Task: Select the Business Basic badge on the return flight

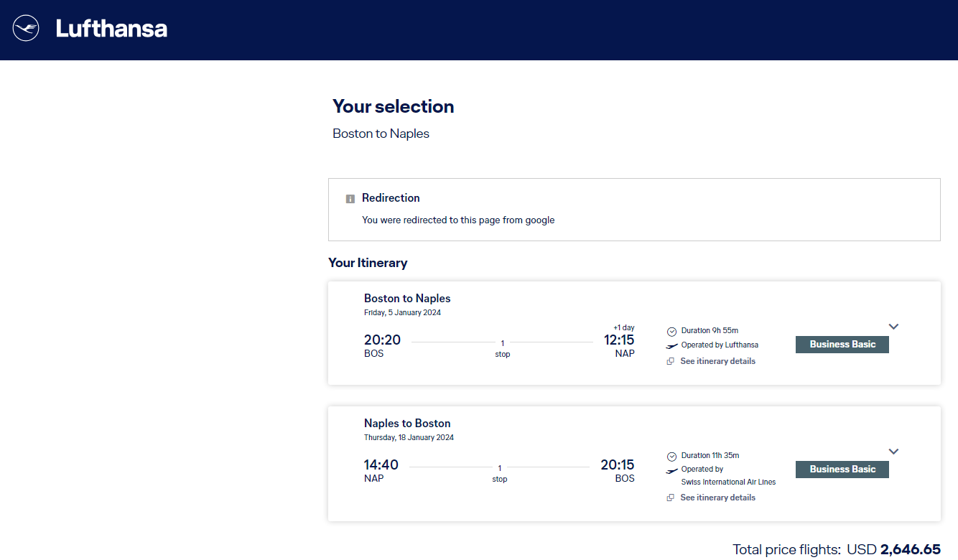Action: [x=842, y=470]
